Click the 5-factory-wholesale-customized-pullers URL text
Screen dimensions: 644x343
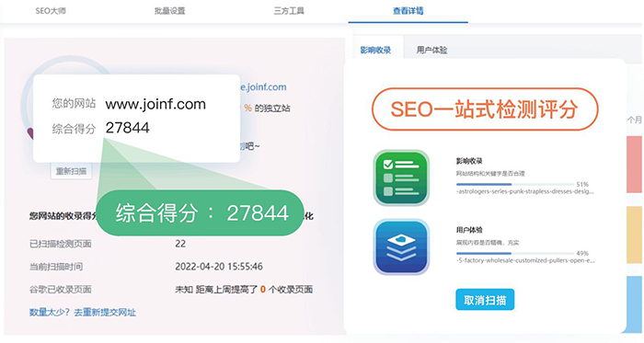tap(525, 260)
